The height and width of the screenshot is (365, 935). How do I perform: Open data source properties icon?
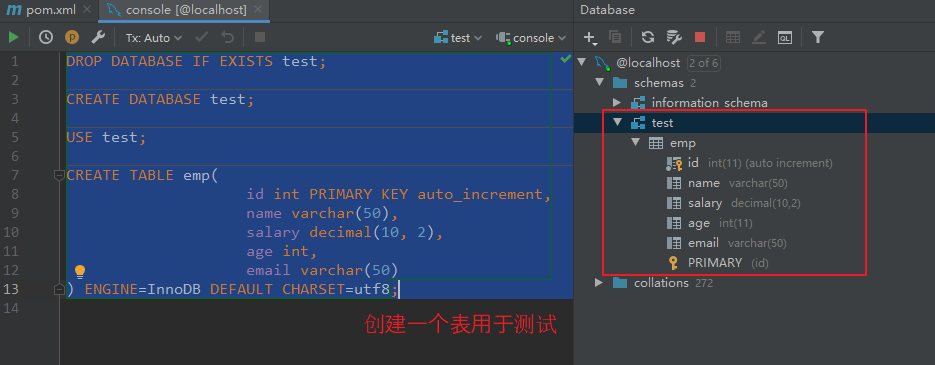674,38
